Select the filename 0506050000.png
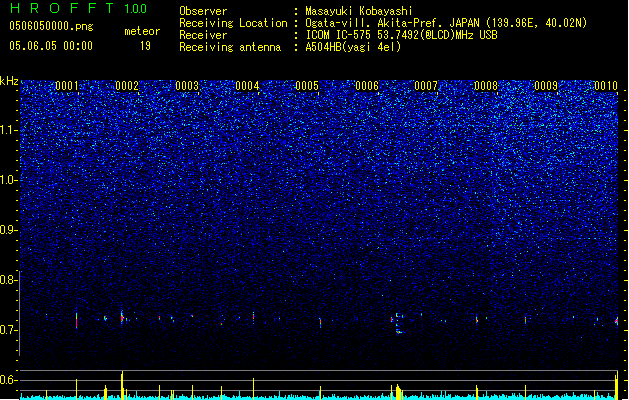This screenshot has height=400, width=629. (x=51, y=26)
